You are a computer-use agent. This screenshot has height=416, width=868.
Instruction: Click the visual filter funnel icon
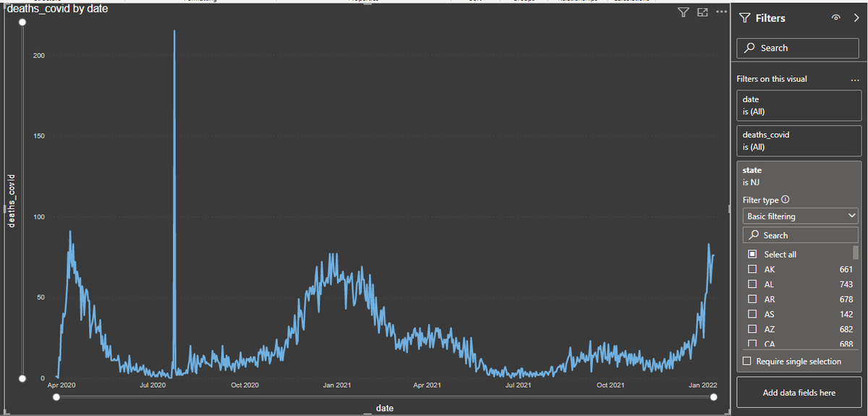(x=684, y=12)
